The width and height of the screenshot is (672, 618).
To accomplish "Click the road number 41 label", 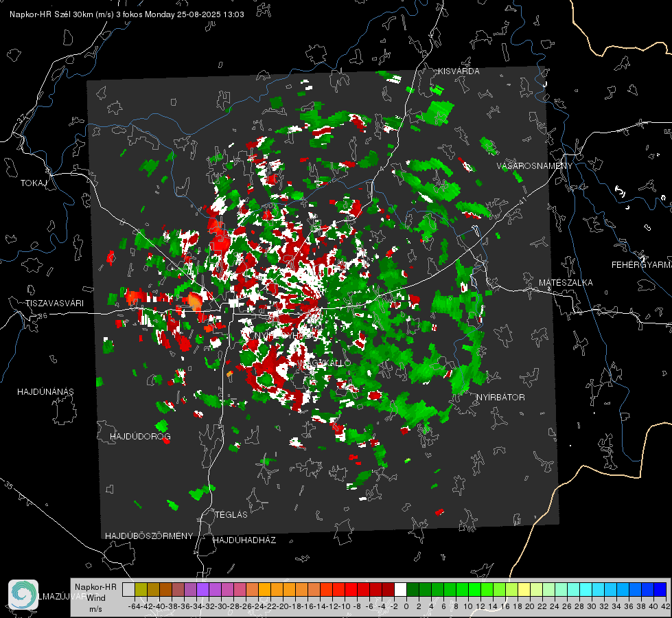I will click(x=521, y=201).
